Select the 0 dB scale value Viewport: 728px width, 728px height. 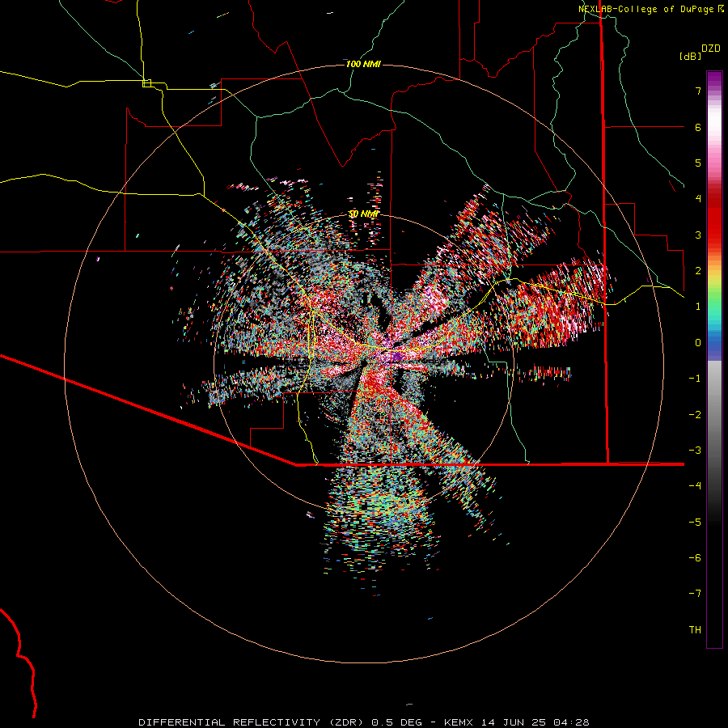coord(698,343)
